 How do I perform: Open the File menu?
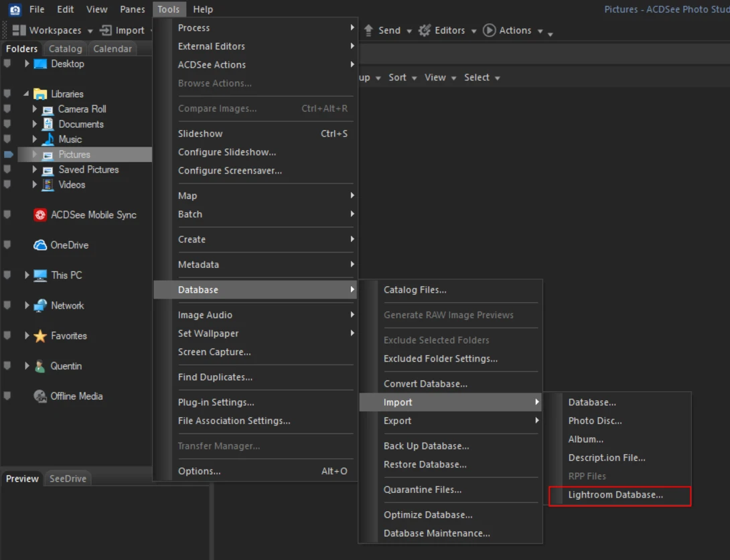pyautogui.click(x=37, y=9)
